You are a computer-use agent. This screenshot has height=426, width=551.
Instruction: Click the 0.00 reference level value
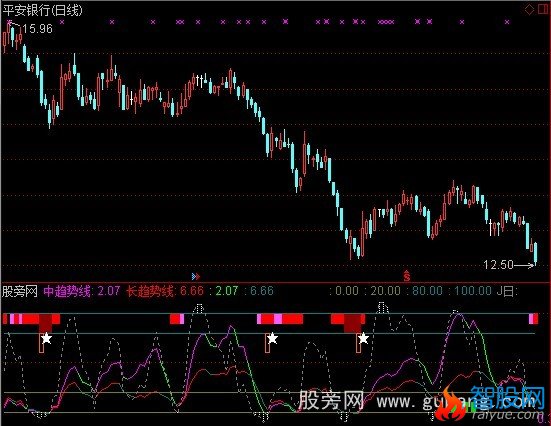pos(347,291)
